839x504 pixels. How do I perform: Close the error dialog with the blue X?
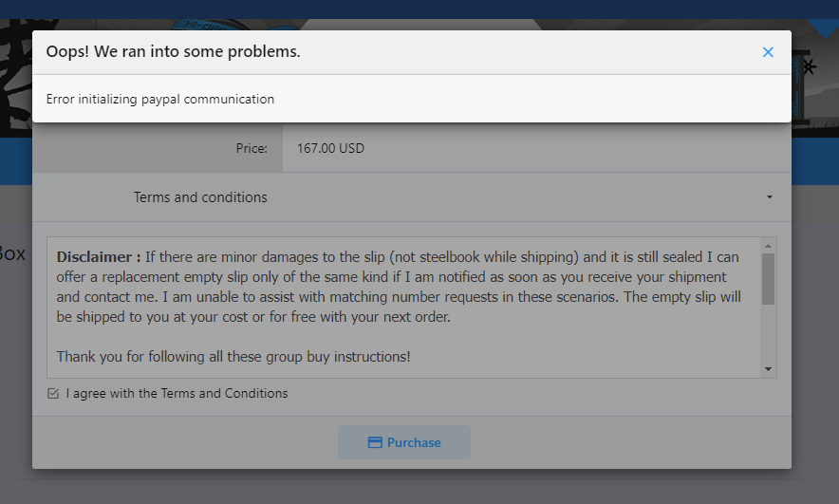tap(768, 52)
